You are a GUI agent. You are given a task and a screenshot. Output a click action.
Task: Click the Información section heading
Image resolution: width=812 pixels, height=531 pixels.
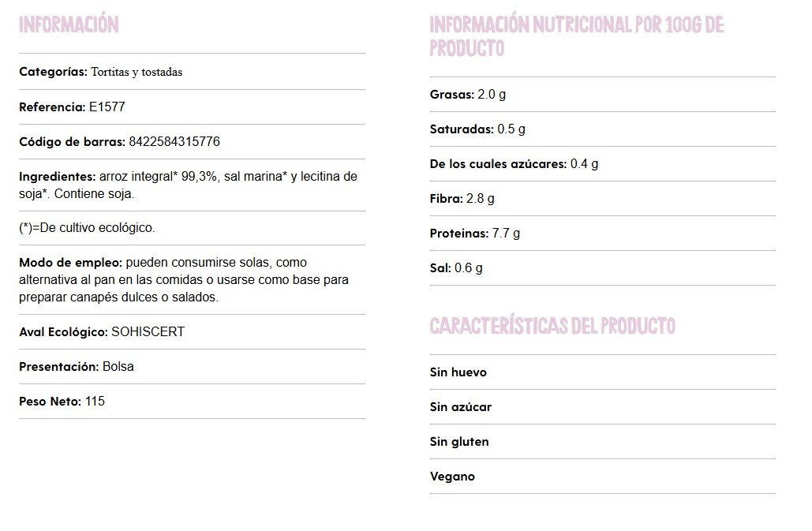tap(69, 24)
